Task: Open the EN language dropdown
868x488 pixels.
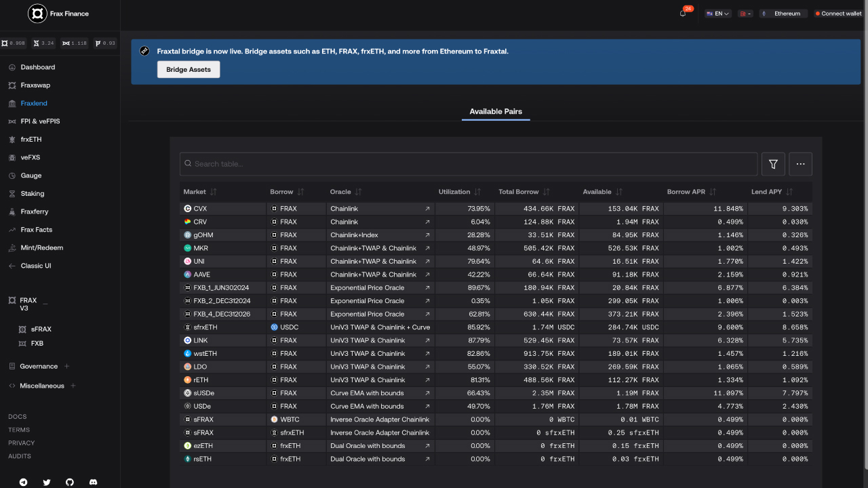Action: [x=717, y=14]
